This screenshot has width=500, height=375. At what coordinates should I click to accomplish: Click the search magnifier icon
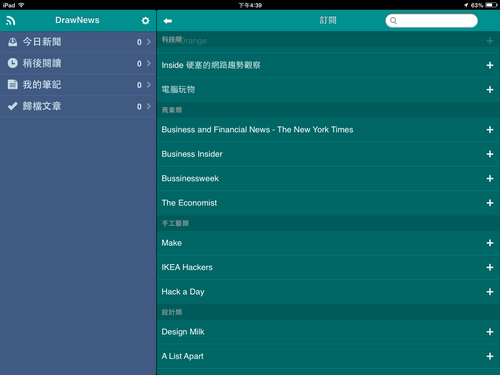pos(393,21)
